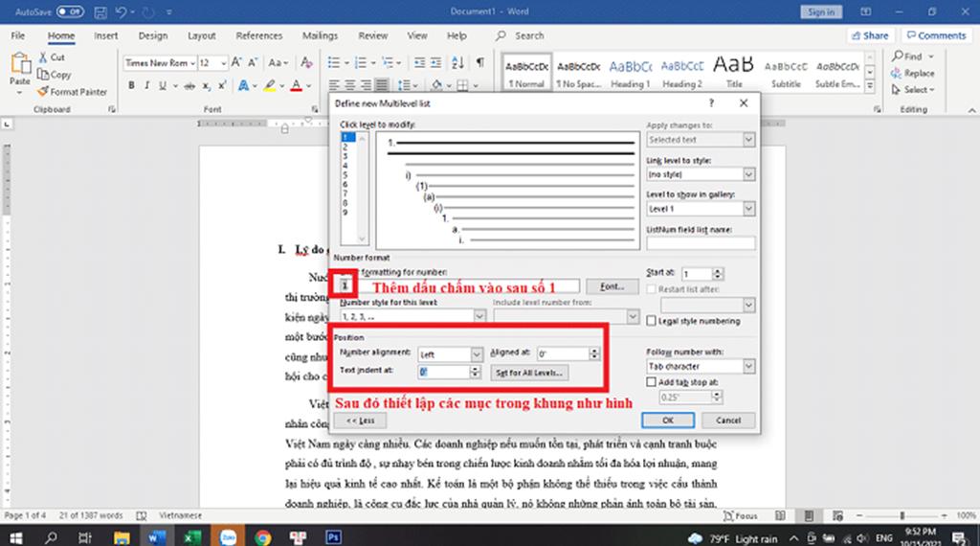Click the Paste icon
This screenshot has width=980, height=546.
point(20,64)
